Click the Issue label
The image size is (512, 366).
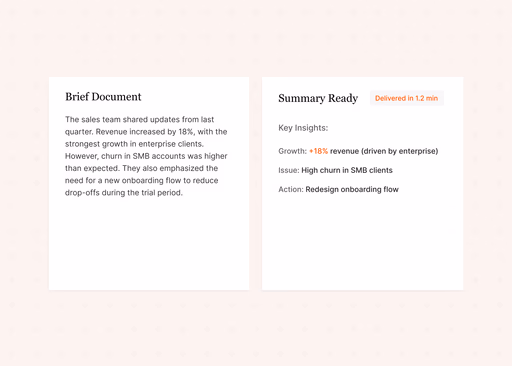289,170
